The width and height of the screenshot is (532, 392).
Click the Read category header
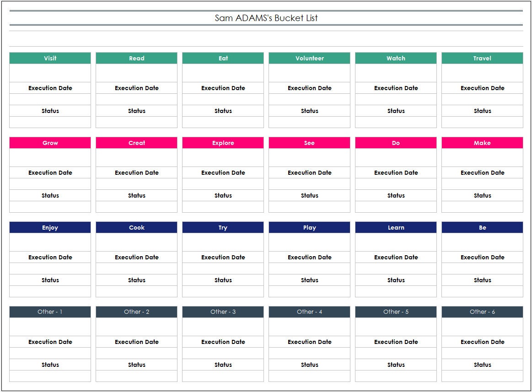136,58
